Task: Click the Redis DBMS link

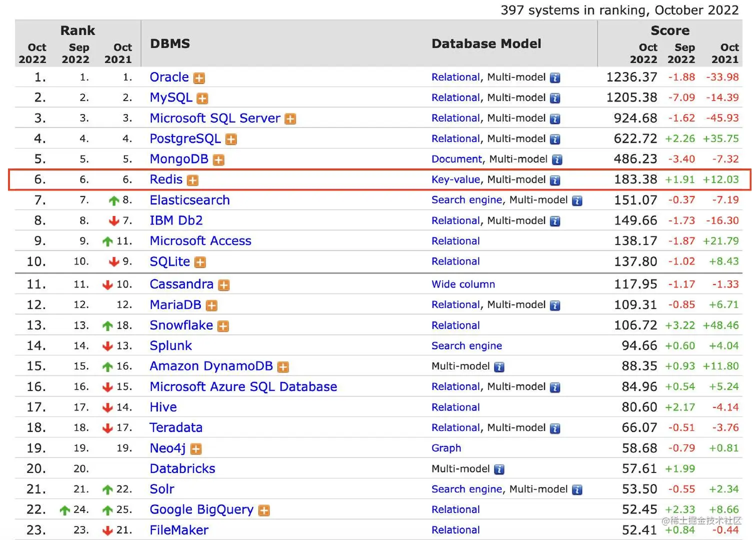Action: click(x=166, y=180)
